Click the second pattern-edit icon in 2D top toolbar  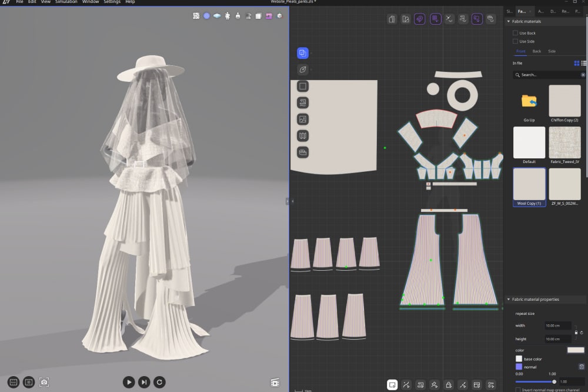[x=406, y=19]
